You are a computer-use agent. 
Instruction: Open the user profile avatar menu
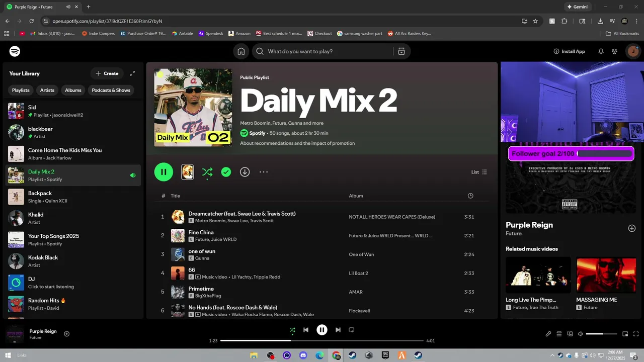point(633,51)
